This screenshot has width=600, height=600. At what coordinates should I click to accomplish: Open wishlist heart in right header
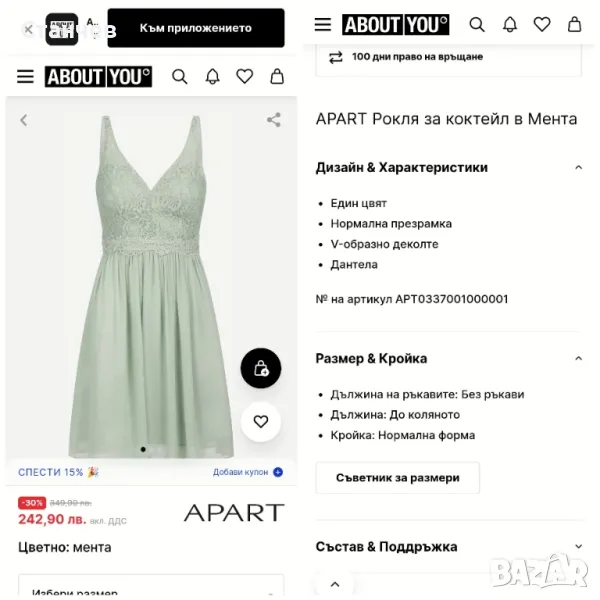542,24
